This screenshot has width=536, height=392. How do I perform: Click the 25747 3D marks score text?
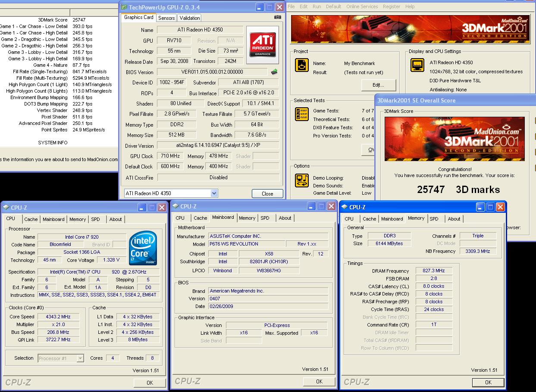point(458,190)
